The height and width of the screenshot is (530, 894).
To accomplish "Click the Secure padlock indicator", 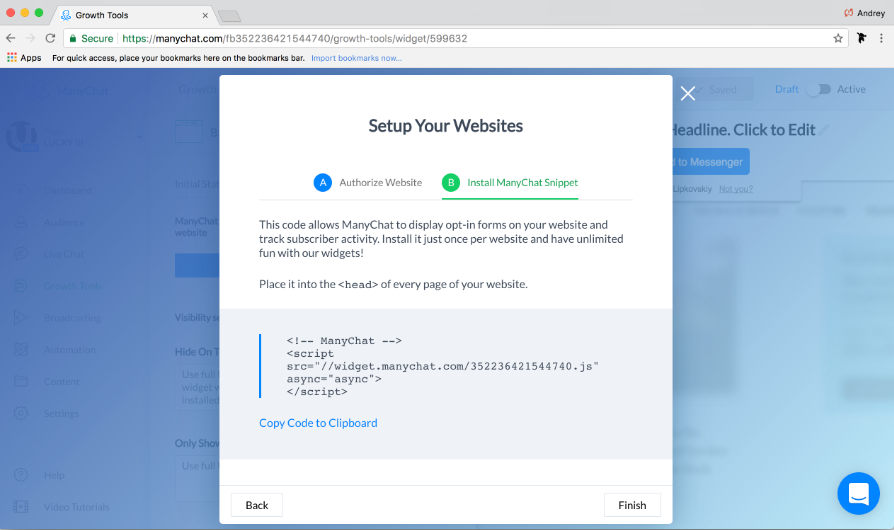I will (x=91, y=38).
